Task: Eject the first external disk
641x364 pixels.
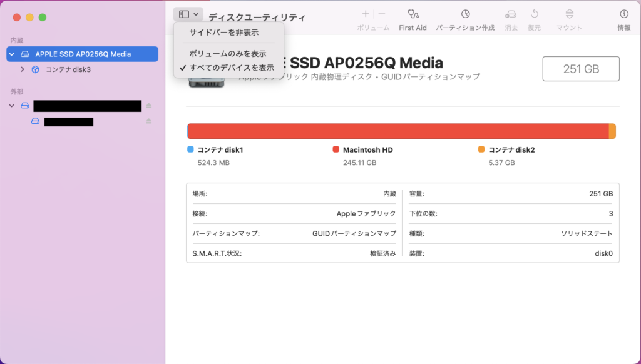Action: 149,106
